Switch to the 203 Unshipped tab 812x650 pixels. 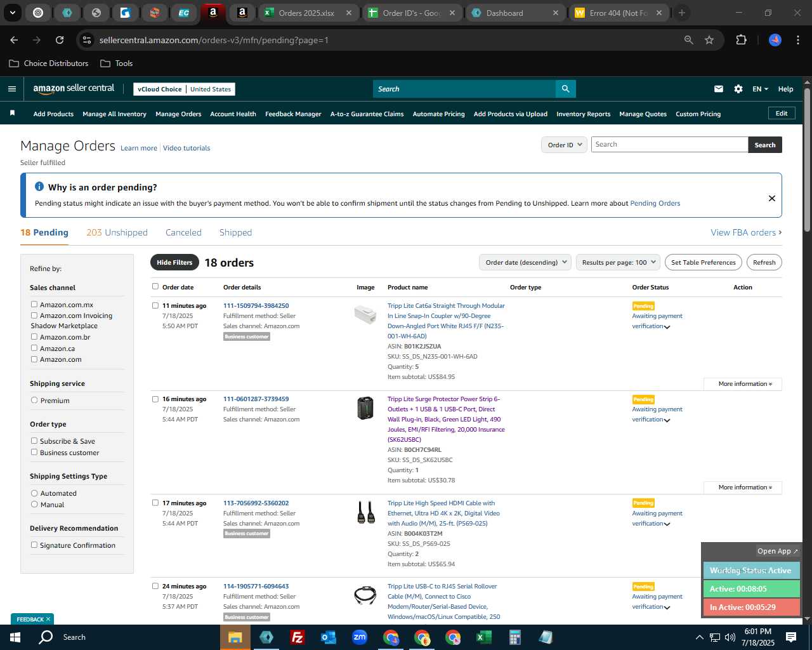point(117,232)
